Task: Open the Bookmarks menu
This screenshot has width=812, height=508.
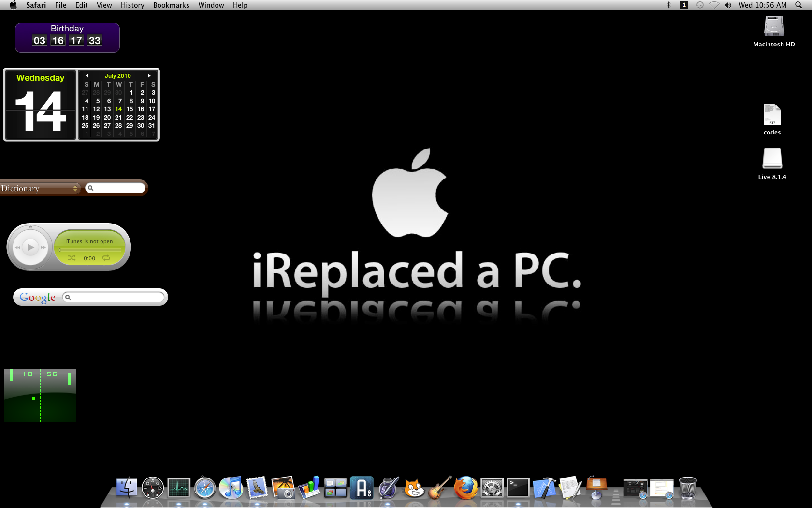Action: [x=171, y=5]
